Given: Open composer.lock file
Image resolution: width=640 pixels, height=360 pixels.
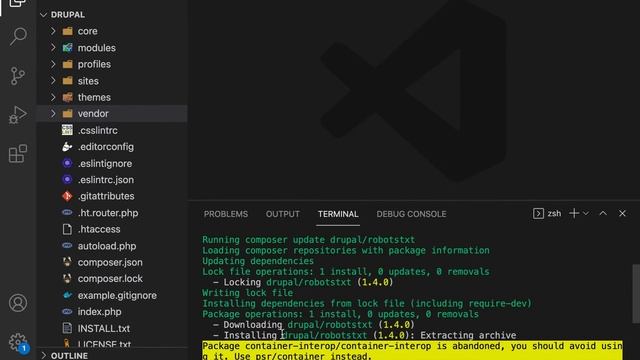Looking at the screenshot, I should (110, 279).
